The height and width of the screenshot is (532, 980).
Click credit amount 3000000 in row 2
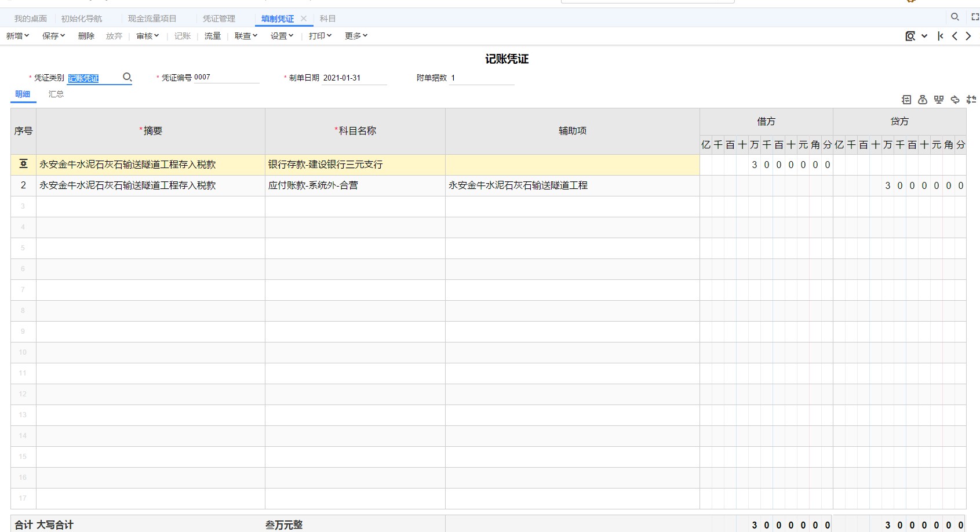click(899, 185)
